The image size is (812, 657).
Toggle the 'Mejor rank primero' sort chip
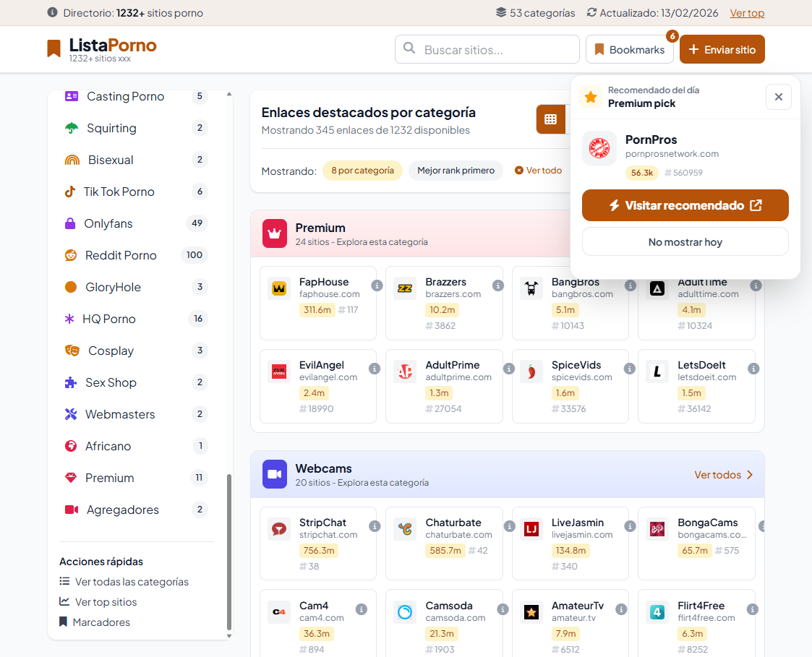click(x=456, y=171)
